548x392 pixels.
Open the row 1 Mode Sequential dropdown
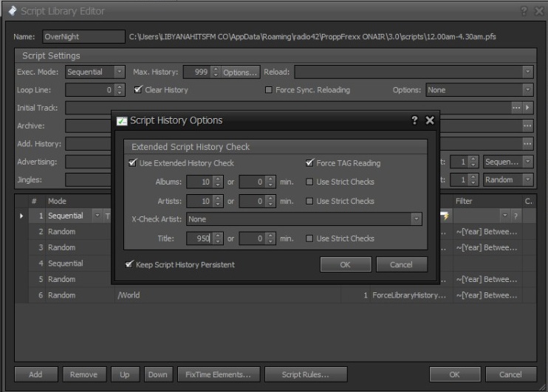(97, 216)
